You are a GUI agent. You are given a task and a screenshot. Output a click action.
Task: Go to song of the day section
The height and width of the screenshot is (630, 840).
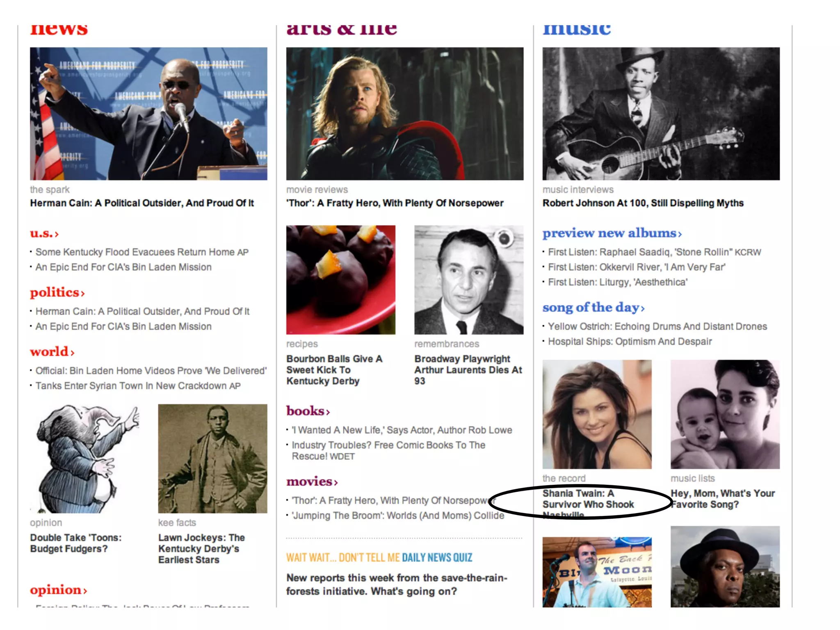[593, 307]
